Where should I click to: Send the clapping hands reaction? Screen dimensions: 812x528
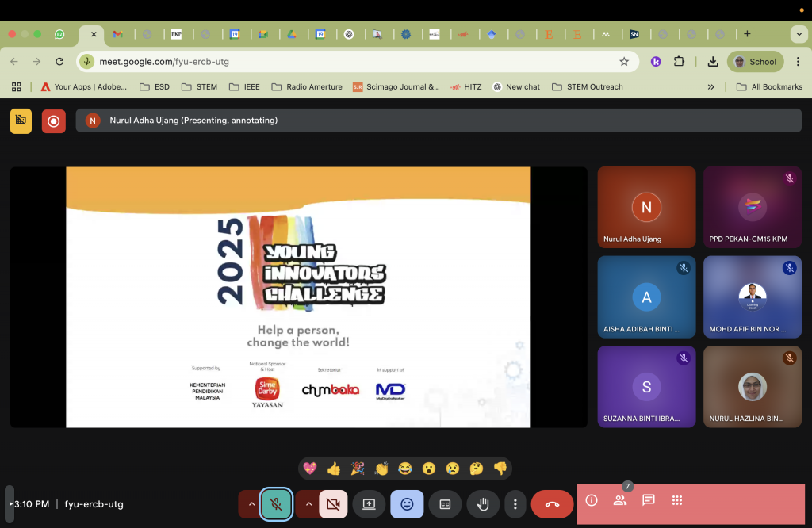pos(381,469)
